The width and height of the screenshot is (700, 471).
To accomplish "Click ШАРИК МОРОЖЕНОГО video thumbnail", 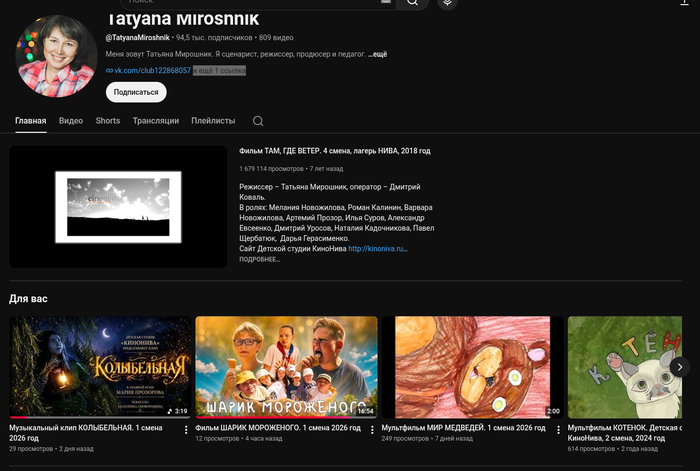I will tap(286, 367).
